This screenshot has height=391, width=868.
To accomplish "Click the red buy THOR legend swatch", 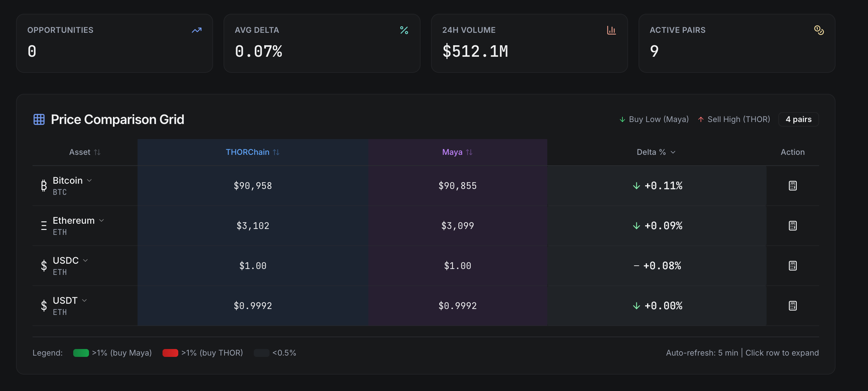I will pyautogui.click(x=170, y=353).
